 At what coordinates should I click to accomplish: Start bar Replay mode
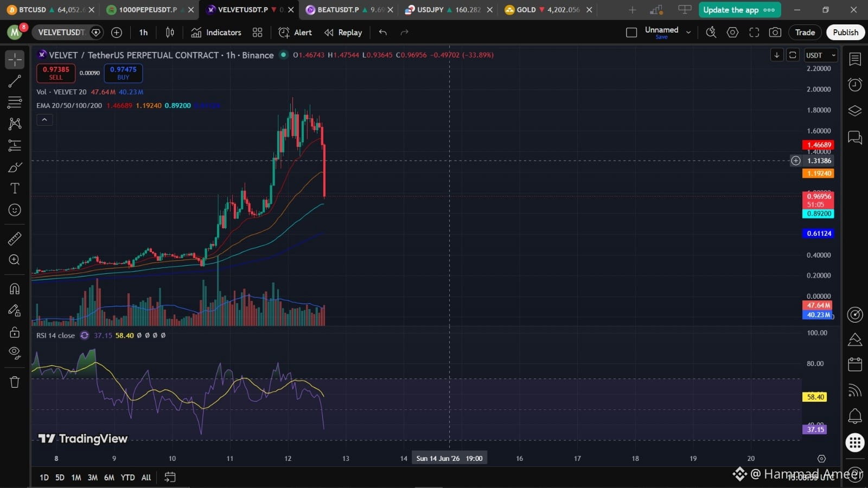coord(343,33)
